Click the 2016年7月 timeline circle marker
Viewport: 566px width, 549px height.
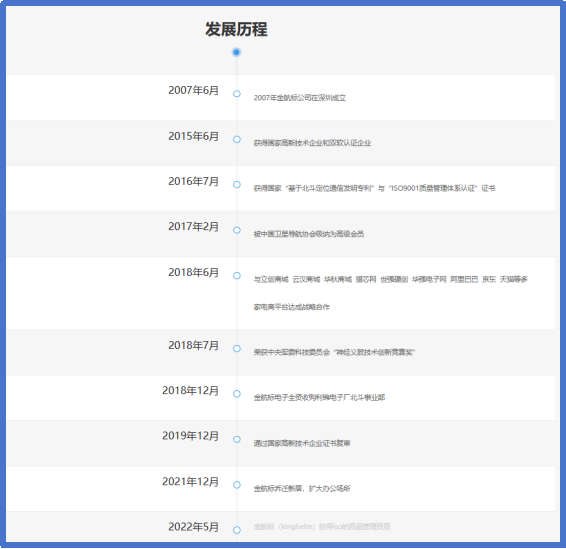(237, 185)
